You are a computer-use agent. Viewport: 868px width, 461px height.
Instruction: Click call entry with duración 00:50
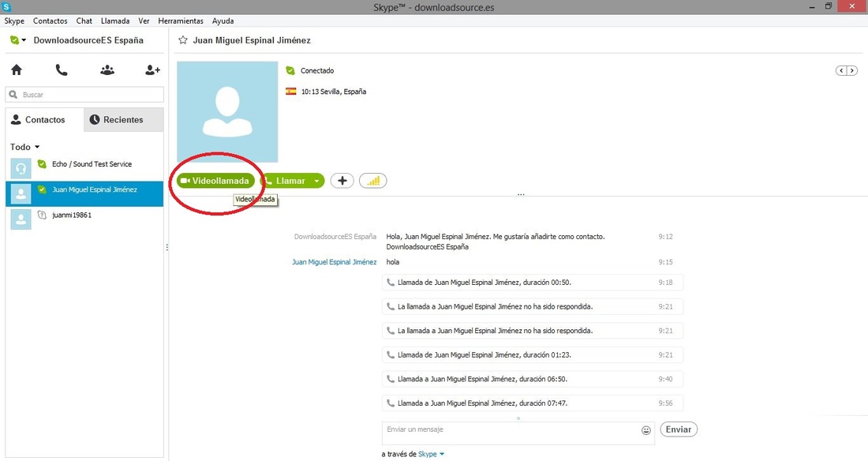(x=533, y=283)
